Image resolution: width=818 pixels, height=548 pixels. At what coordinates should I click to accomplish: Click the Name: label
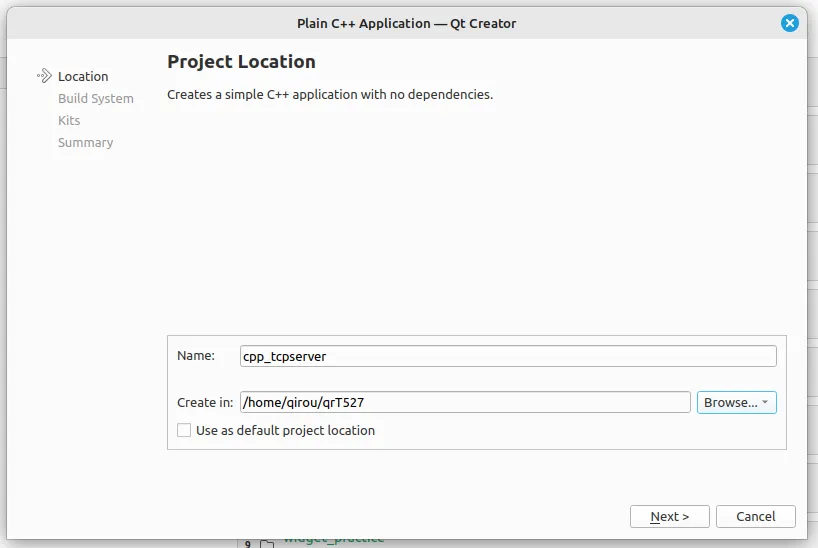(196, 355)
